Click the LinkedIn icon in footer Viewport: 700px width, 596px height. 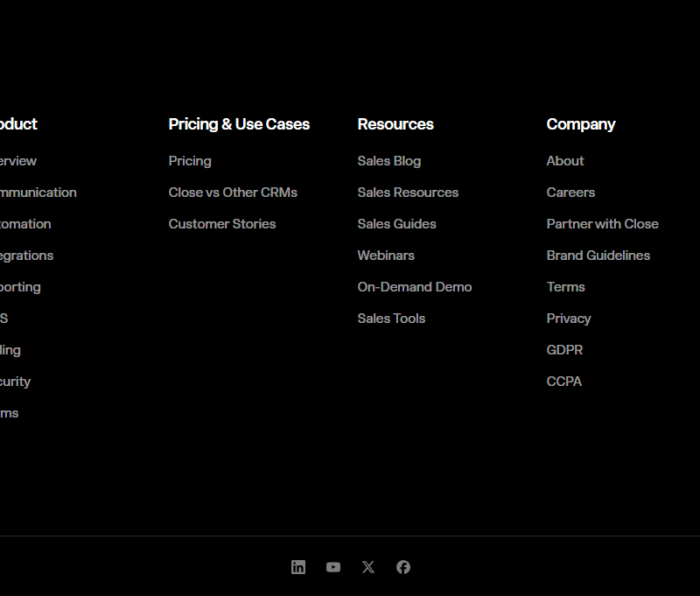coord(298,567)
